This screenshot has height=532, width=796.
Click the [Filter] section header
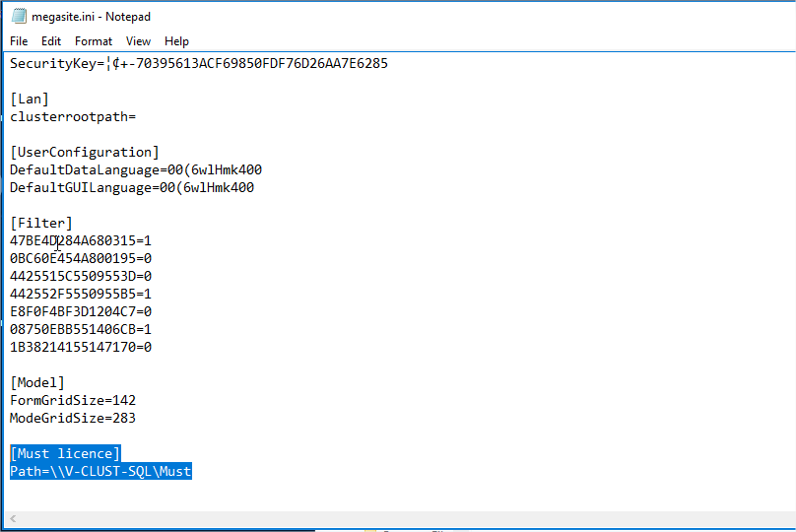pos(41,223)
